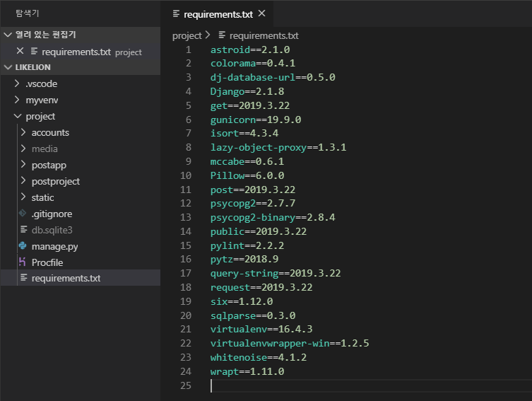Click file icon in open editors entry
The height and width of the screenshot is (401, 532).
(x=34, y=51)
